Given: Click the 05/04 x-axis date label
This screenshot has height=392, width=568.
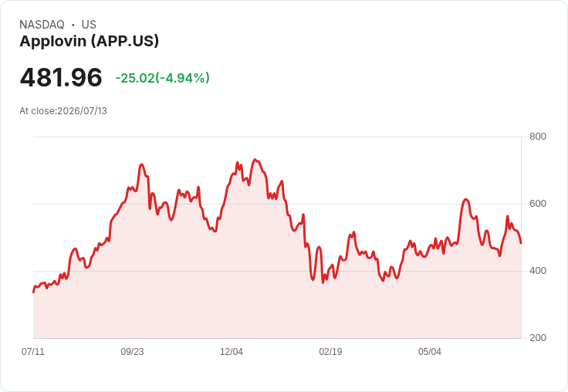Looking at the screenshot, I should click(430, 352).
